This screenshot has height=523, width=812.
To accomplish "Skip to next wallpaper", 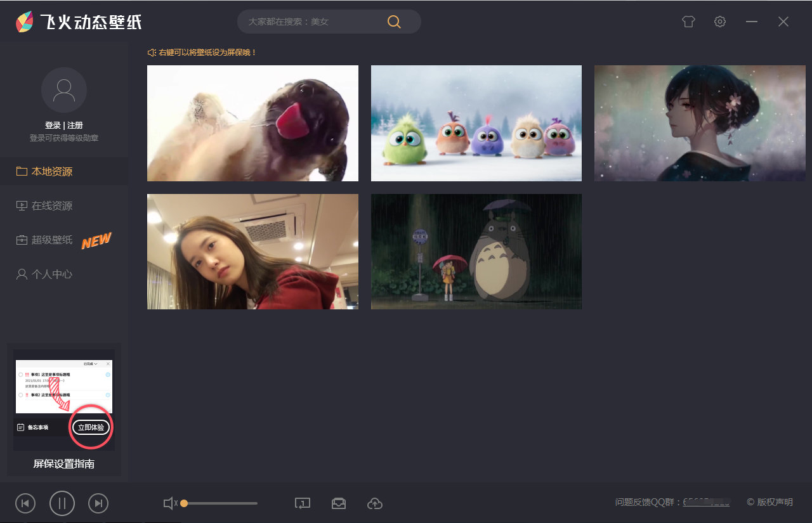I will point(98,503).
